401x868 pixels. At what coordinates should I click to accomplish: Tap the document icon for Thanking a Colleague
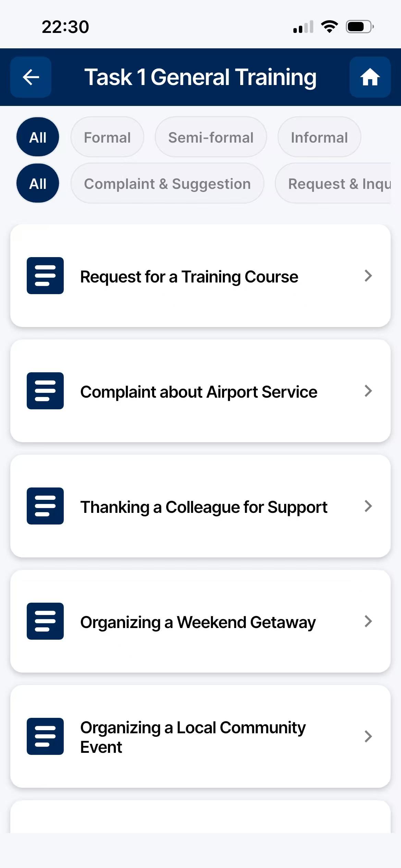[45, 506]
